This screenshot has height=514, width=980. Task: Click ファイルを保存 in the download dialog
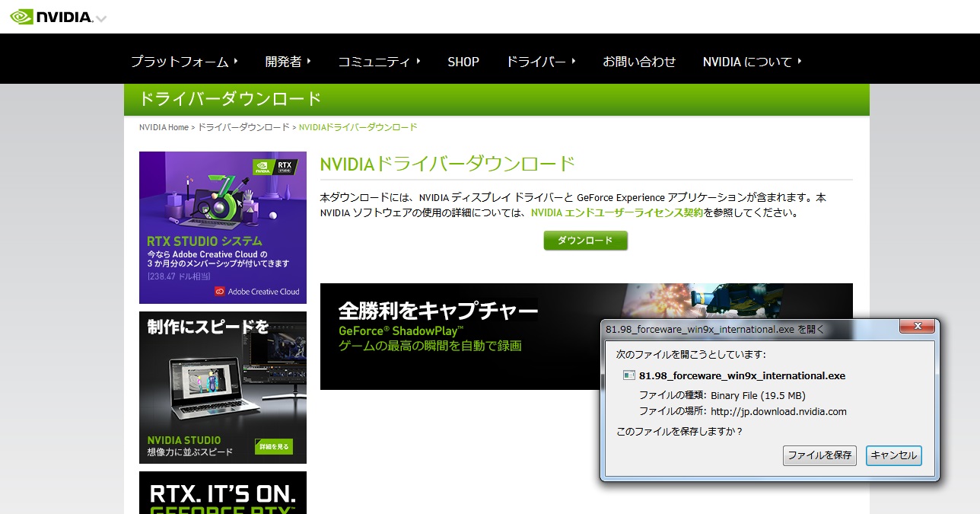click(819, 455)
